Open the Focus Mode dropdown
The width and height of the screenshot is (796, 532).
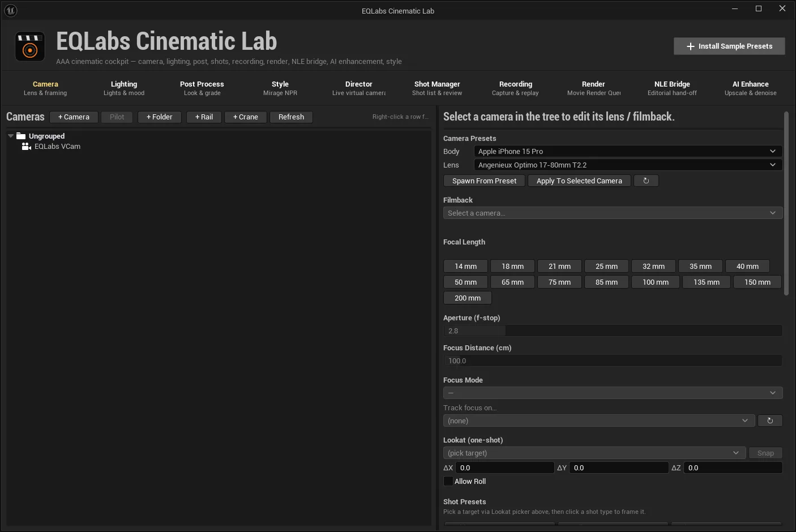point(613,393)
